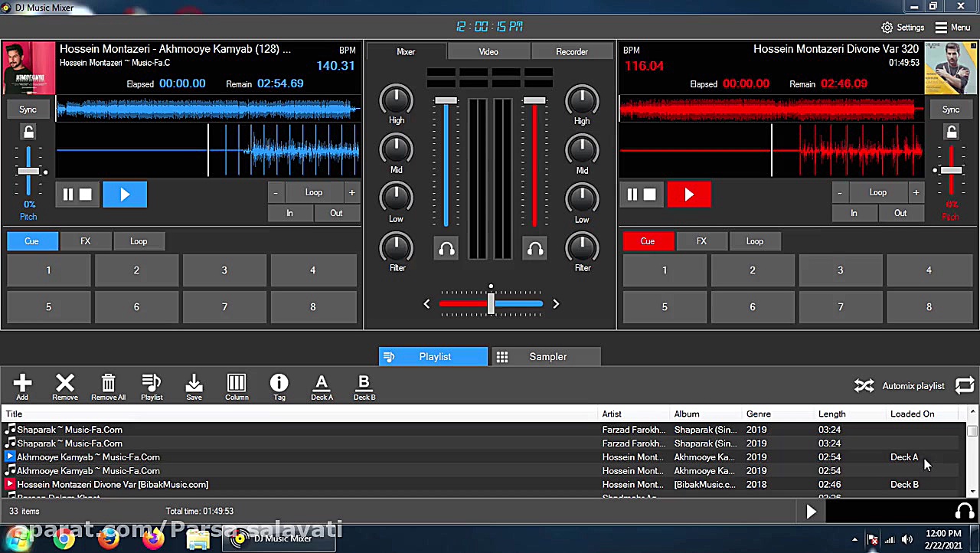Open the Sampler tab
This screenshot has width=980, height=553.
(x=547, y=356)
